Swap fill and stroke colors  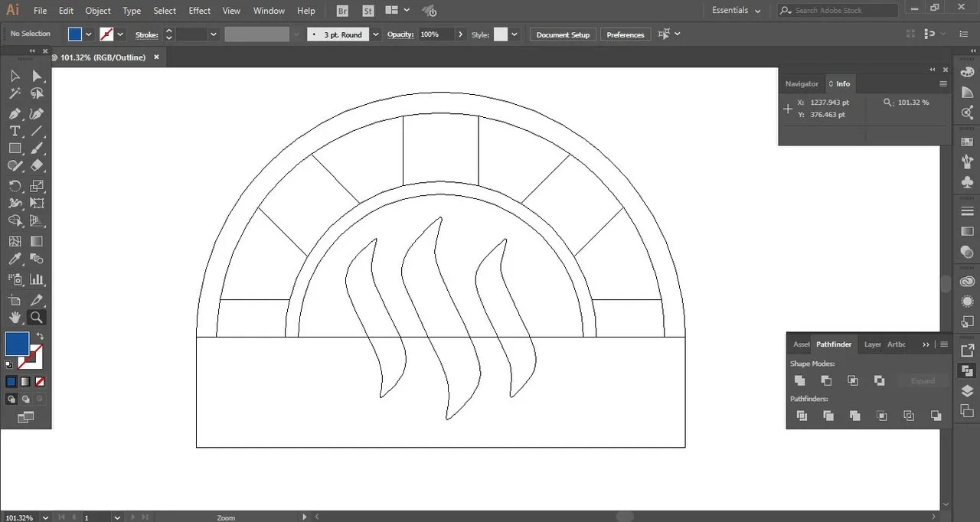(40, 336)
